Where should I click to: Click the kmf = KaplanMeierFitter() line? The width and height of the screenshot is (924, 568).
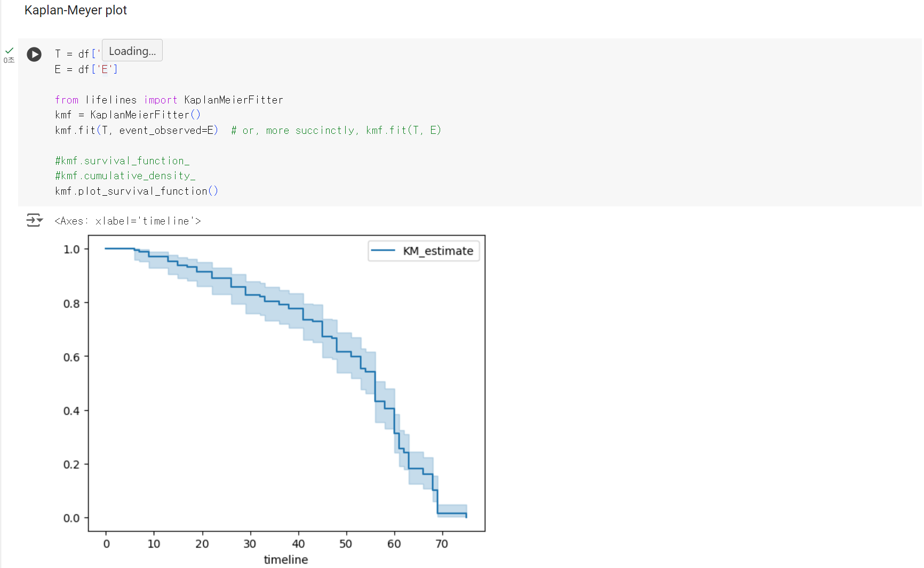tap(128, 115)
